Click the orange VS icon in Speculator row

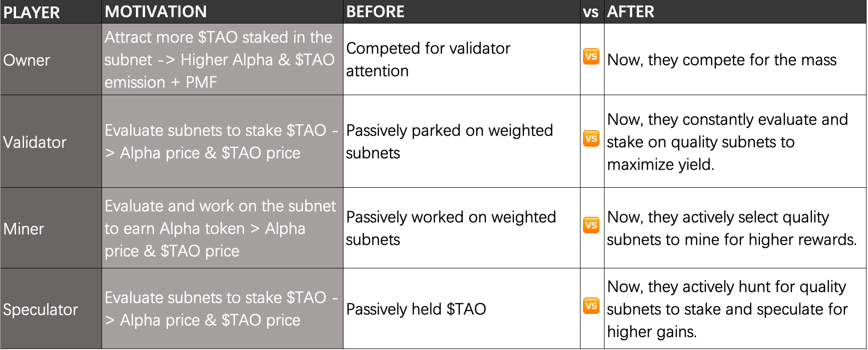click(591, 305)
